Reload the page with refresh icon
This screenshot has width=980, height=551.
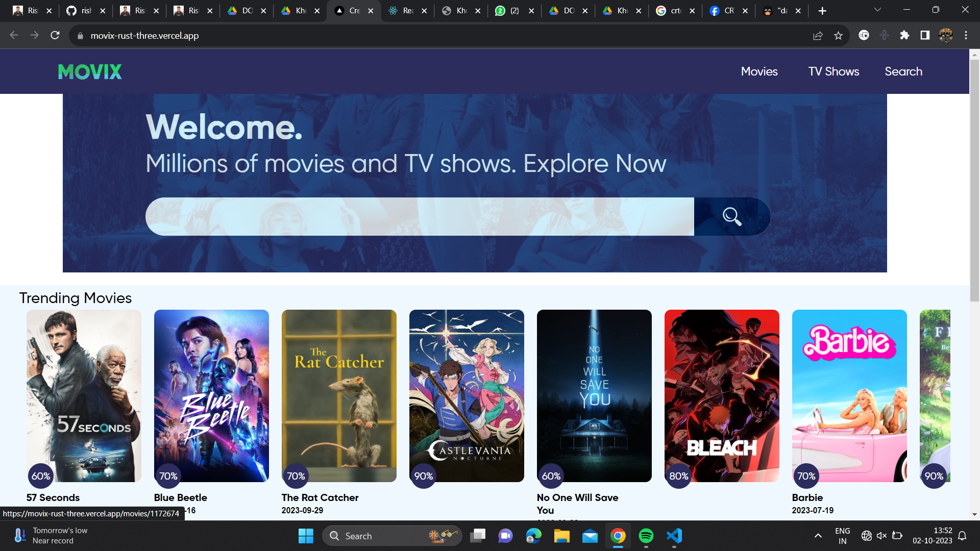pyautogui.click(x=55, y=35)
